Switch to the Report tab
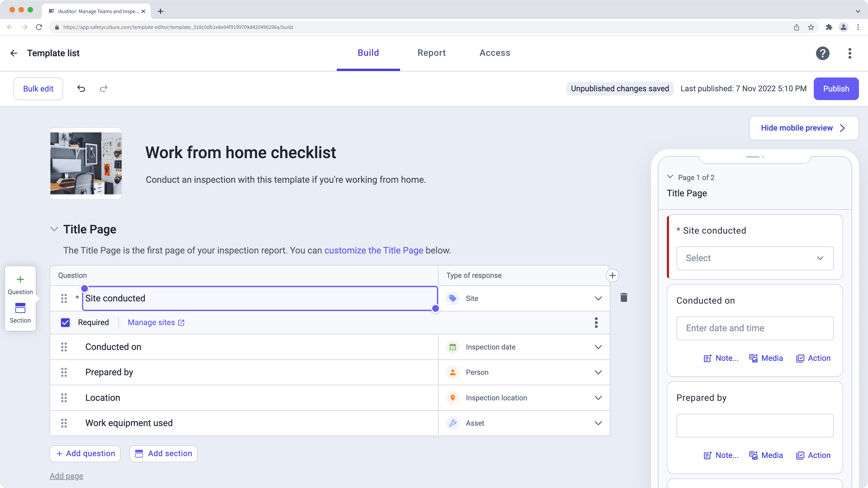Viewport: 868px width, 488px height. pos(431,53)
